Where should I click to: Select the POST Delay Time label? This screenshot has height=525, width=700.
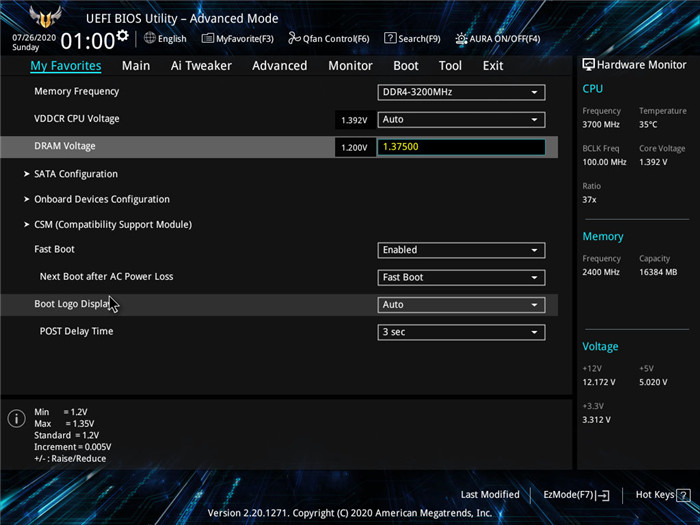tap(76, 331)
